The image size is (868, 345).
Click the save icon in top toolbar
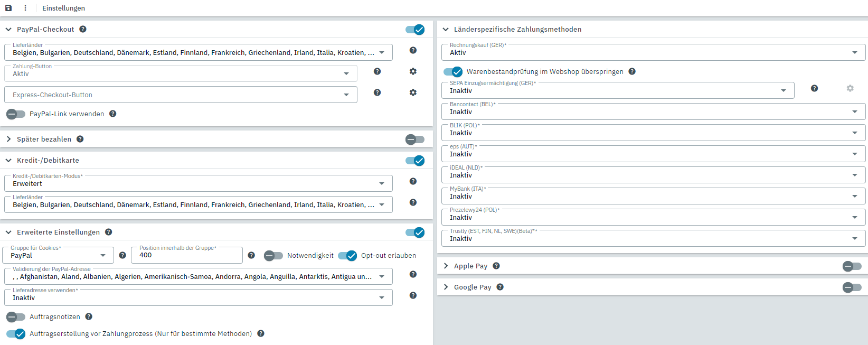pyautogui.click(x=8, y=8)
